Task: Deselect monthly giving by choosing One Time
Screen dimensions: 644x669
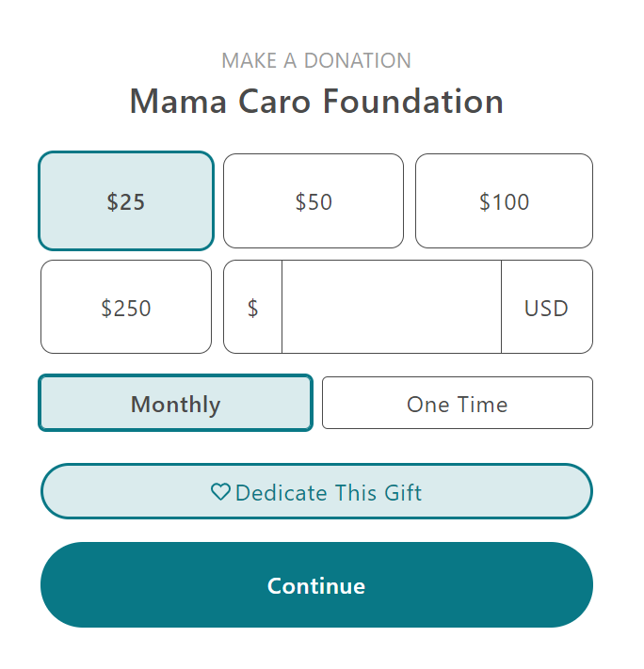Action: (457, 404)
